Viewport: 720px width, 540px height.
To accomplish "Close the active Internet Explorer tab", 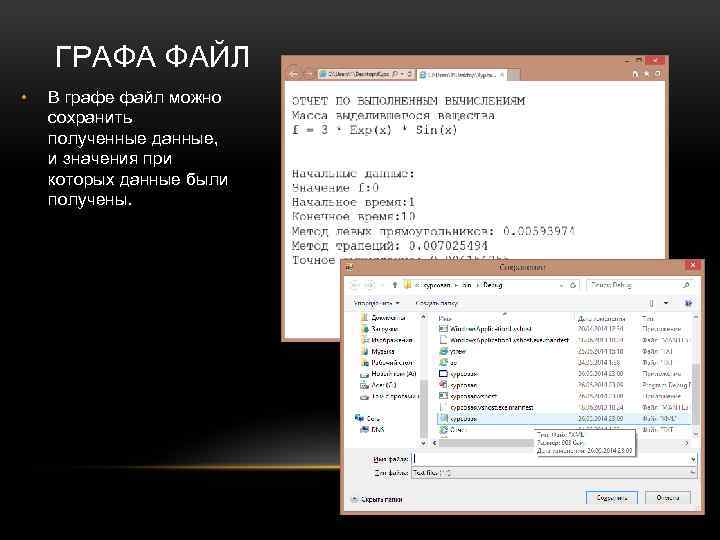I will click(x=502, y=74).
